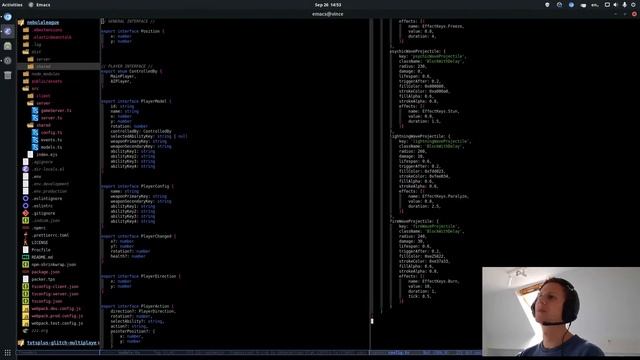Click the webpack.prod.config.js JavaScript icon
The height and width of the screenshot is (360, 640).
[x=25, y=316]
